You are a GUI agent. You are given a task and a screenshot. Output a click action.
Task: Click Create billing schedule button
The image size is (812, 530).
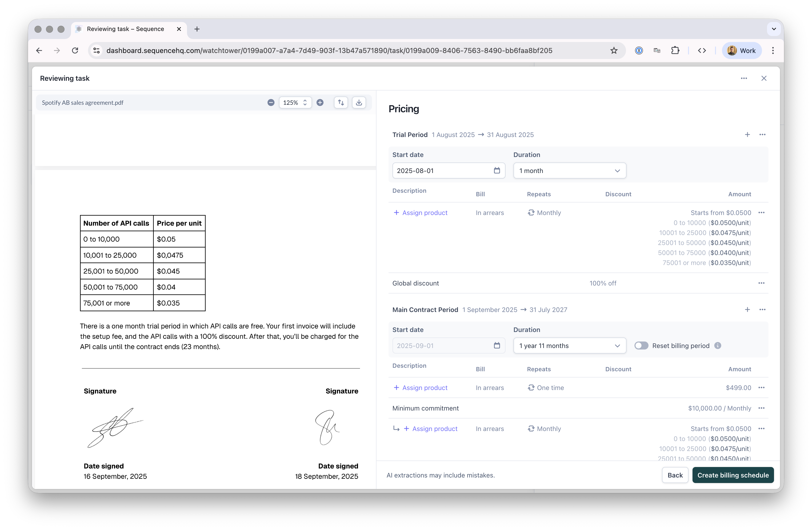tap(733, 475)
